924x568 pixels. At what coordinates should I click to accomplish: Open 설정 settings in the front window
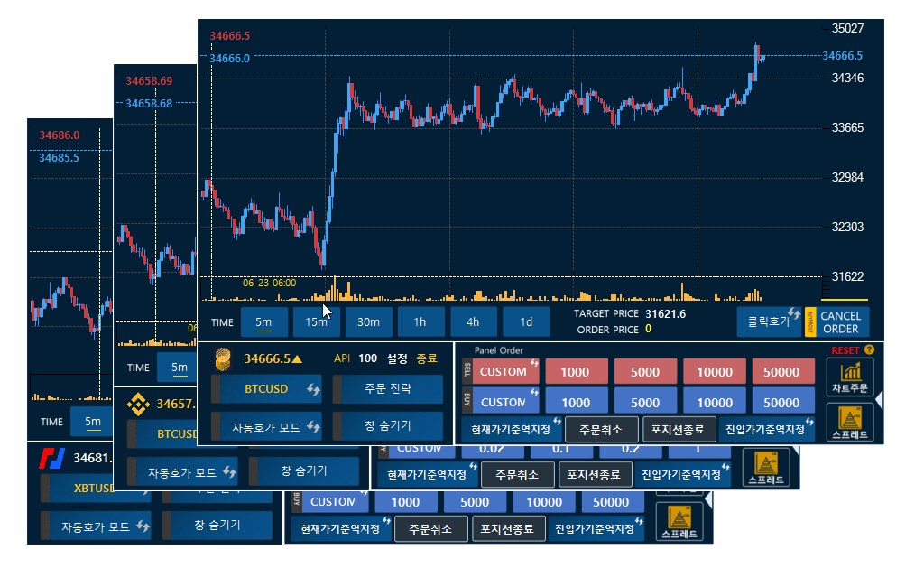point(397,358)
